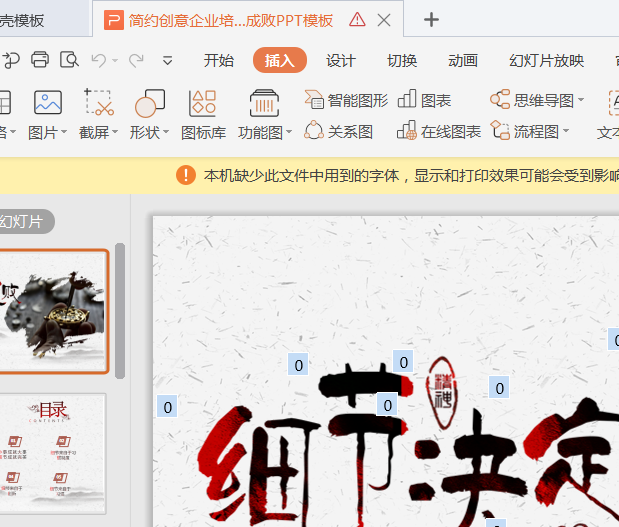This screenshot has height=527, width=619.
Task: Open Print Preview from quick access toolbar
Action: [x=69, y=60]
